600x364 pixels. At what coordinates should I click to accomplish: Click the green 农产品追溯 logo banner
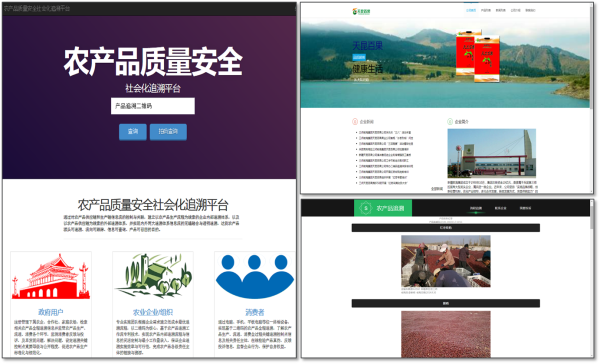[x=383, y=209]
